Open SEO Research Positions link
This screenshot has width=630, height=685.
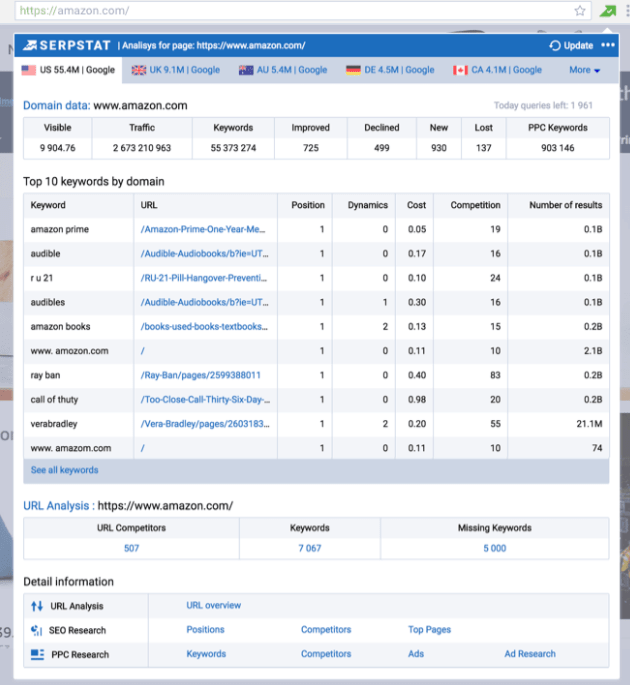click(x=205, y=630)
